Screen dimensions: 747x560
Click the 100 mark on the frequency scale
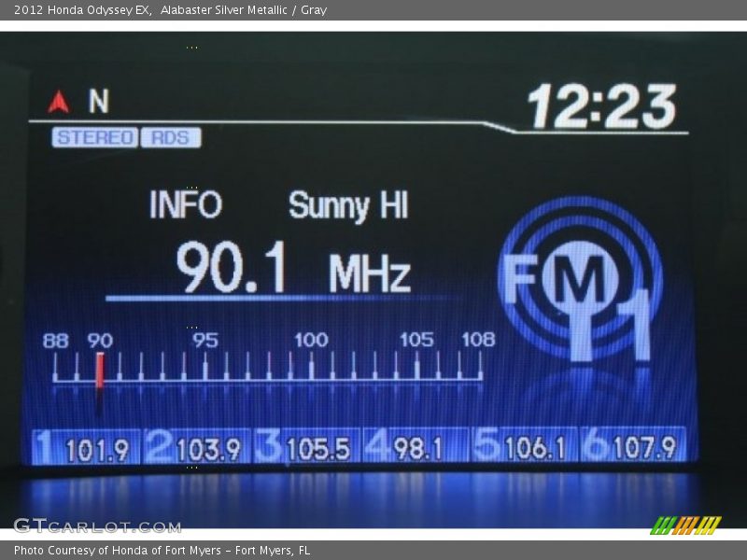311,340
